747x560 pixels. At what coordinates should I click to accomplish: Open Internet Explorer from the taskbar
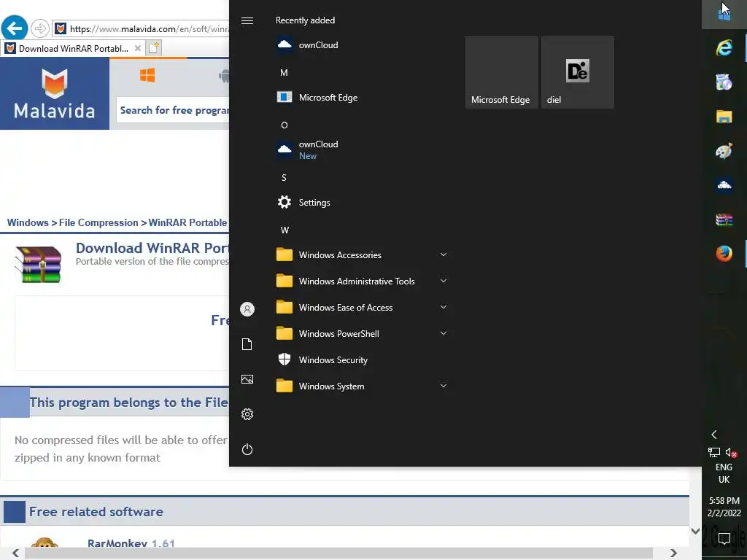[x=724, y=47]
